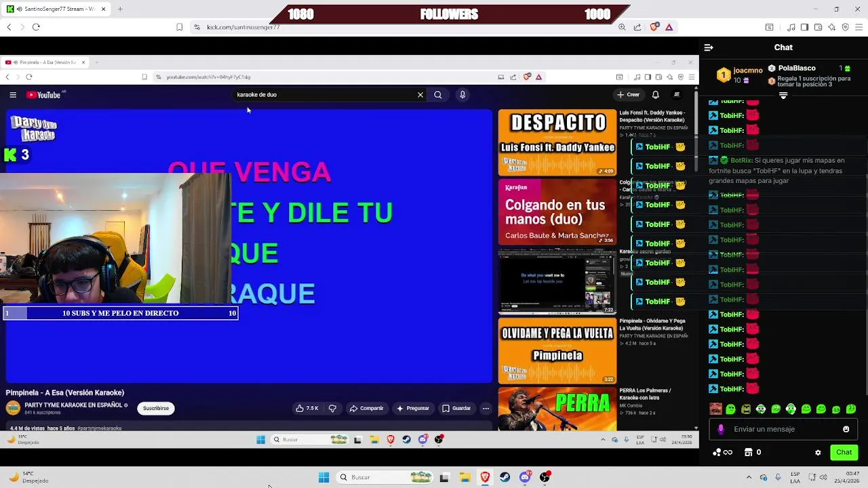Click purple microphone in chat box

point(721,429)
